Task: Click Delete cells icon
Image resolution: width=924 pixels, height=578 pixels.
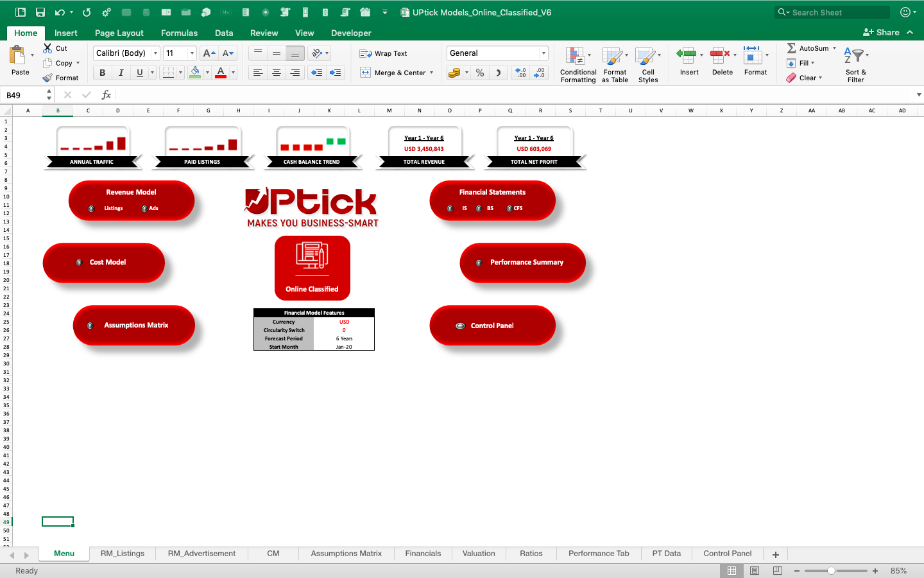Action: pyautogui.click(x=720, y=56)
